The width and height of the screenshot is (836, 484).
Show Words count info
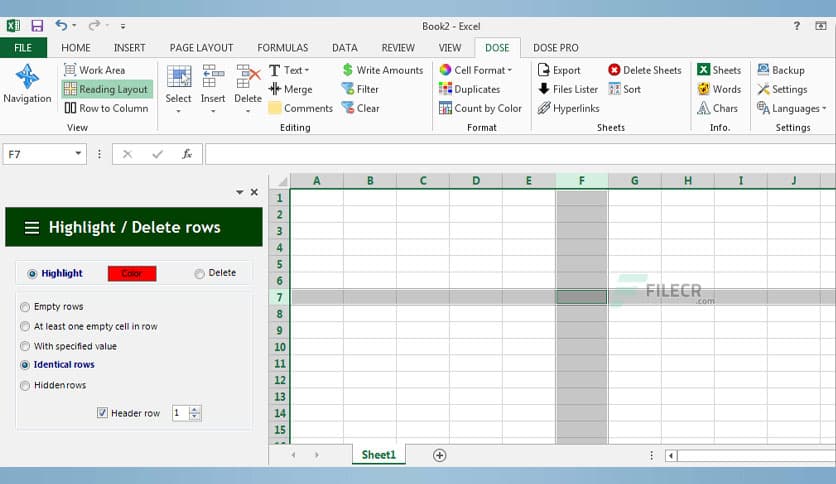719,89
